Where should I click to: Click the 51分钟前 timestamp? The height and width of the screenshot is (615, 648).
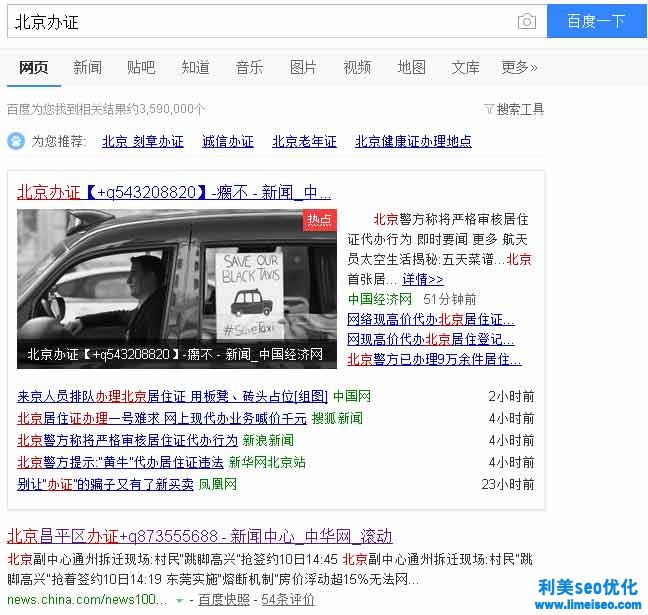(x=450, y=299)
